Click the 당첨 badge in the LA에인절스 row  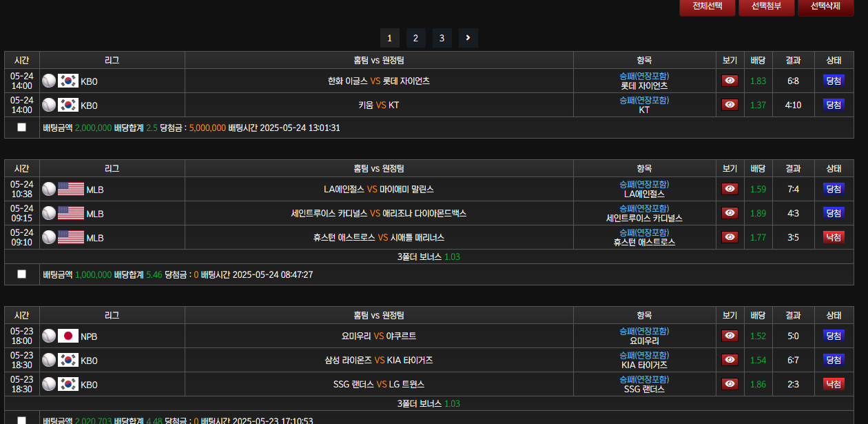[x=834, y=189]
